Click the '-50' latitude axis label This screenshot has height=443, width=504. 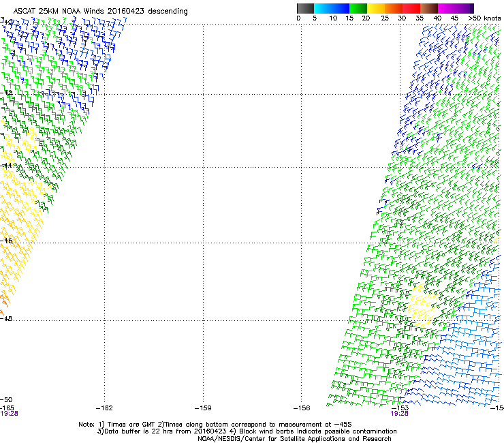point(6,400)
